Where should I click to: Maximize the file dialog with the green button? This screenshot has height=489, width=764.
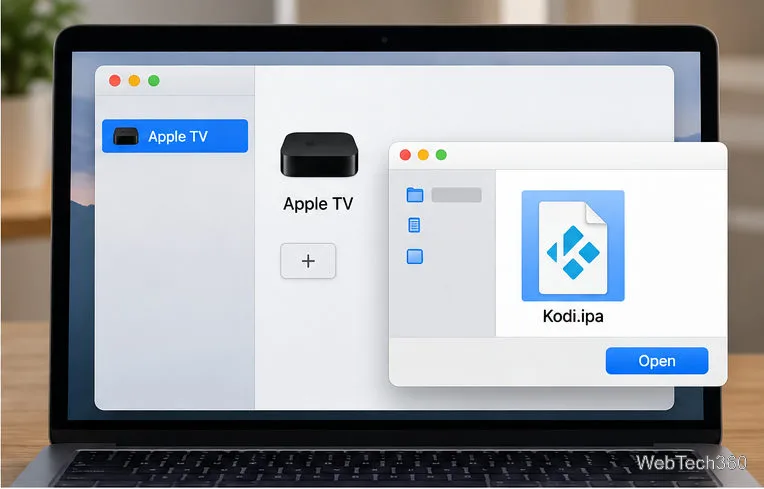(441, 155)
